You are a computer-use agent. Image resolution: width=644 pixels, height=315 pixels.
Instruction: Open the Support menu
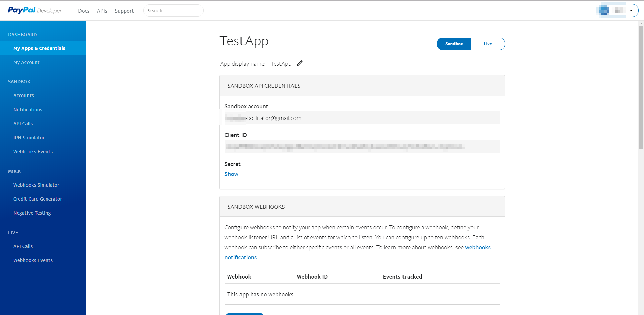click(124, 11)
